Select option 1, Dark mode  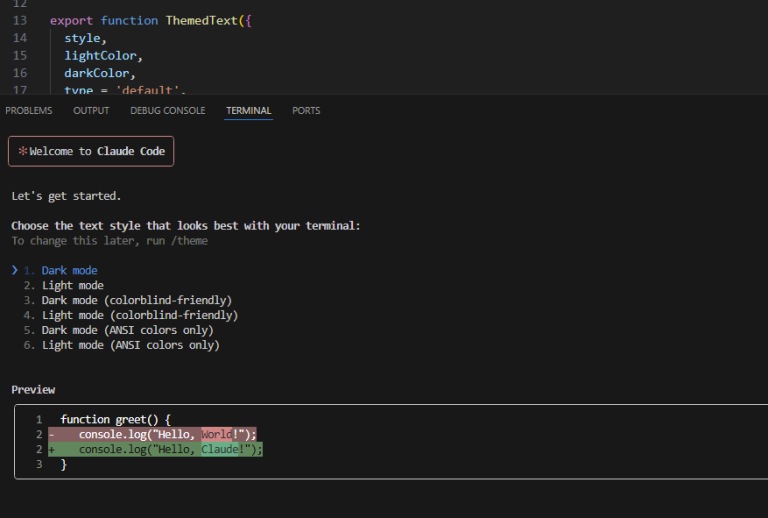tap(69, 270)
